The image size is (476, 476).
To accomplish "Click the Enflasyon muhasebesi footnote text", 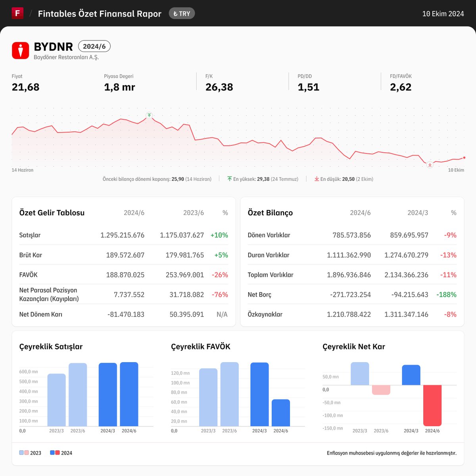I will 392,453.
